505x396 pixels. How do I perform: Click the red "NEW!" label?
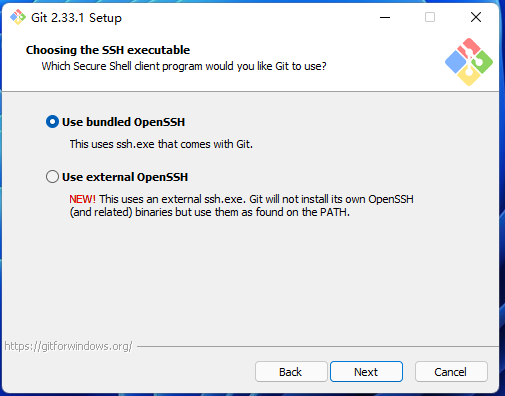82,199
